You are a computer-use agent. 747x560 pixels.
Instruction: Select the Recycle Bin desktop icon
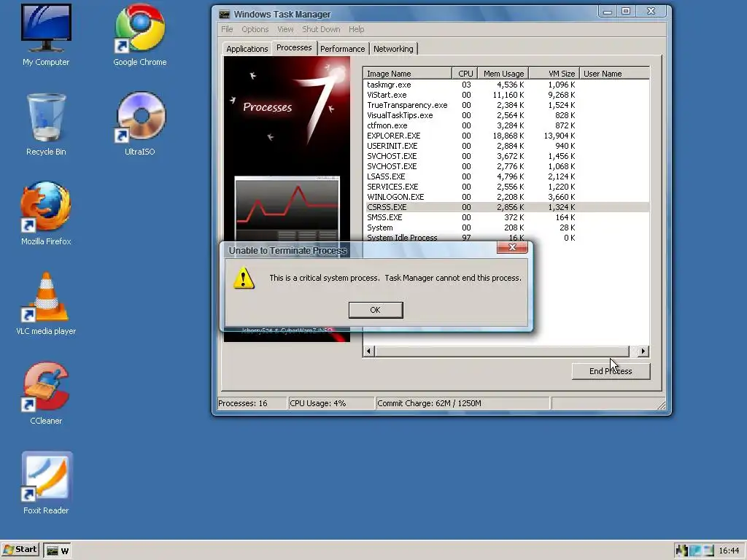46,124
